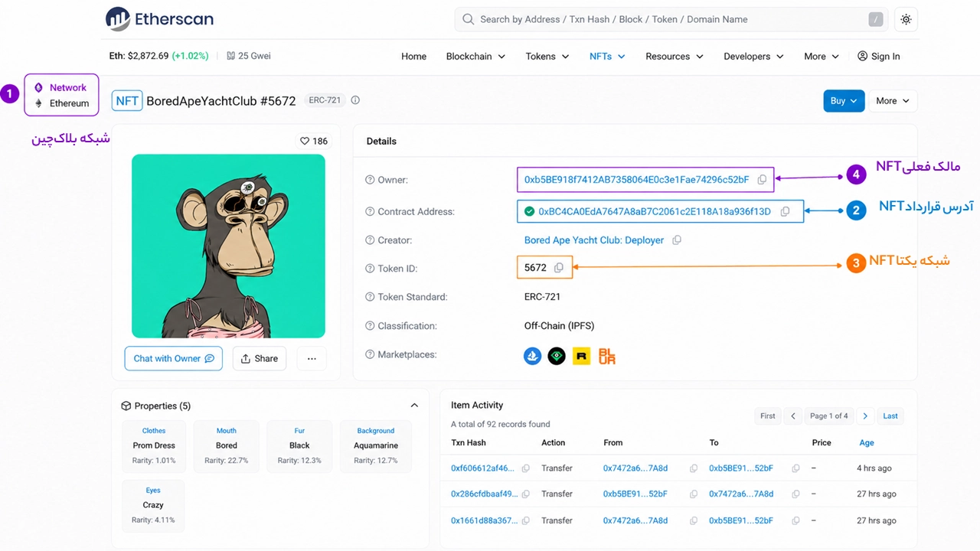Toggle the light/dark theme sun icon

click(906, 20)
